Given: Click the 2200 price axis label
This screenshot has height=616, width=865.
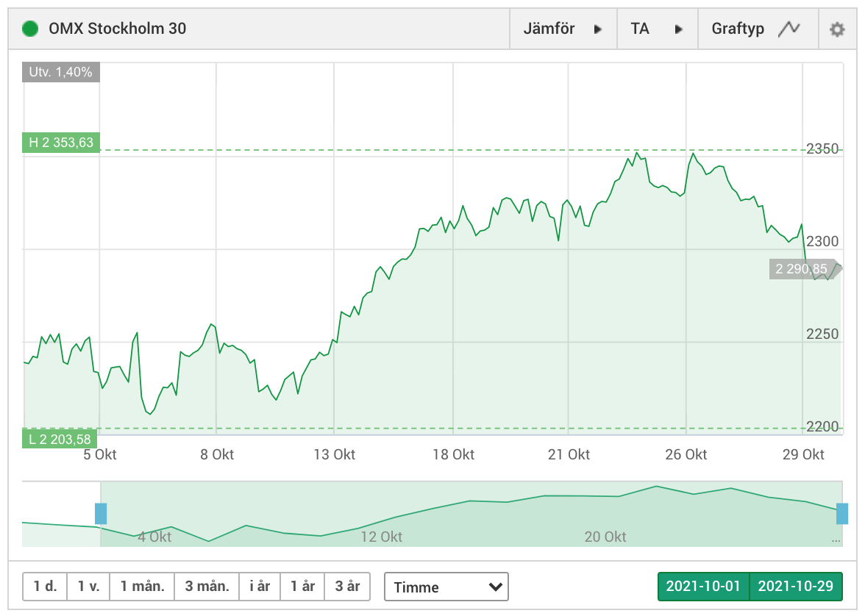Looking at the screenshot, I should tap(822, 427).
